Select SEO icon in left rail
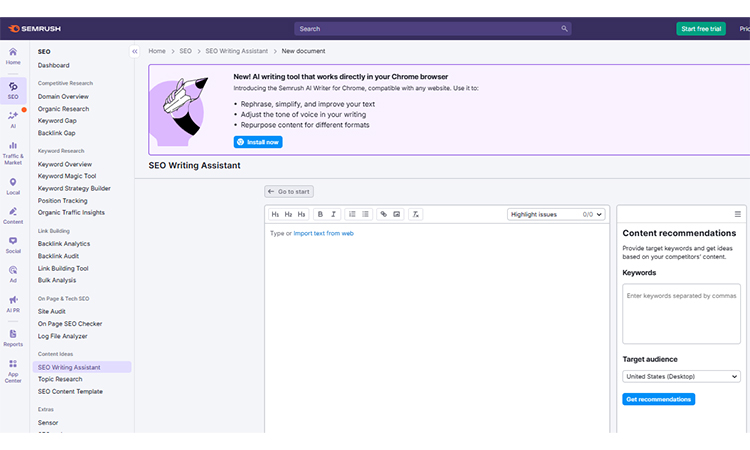 13,90
